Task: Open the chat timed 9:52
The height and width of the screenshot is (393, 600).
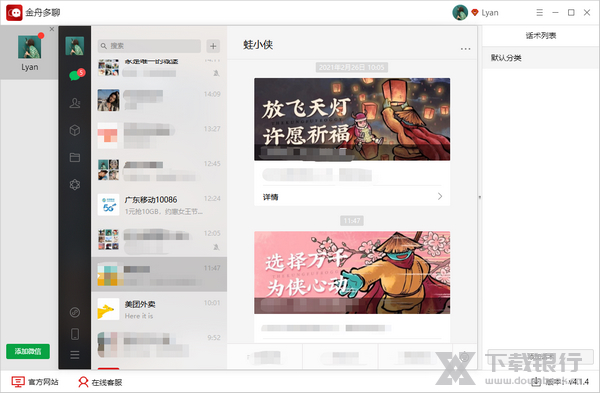Action: 159,344
